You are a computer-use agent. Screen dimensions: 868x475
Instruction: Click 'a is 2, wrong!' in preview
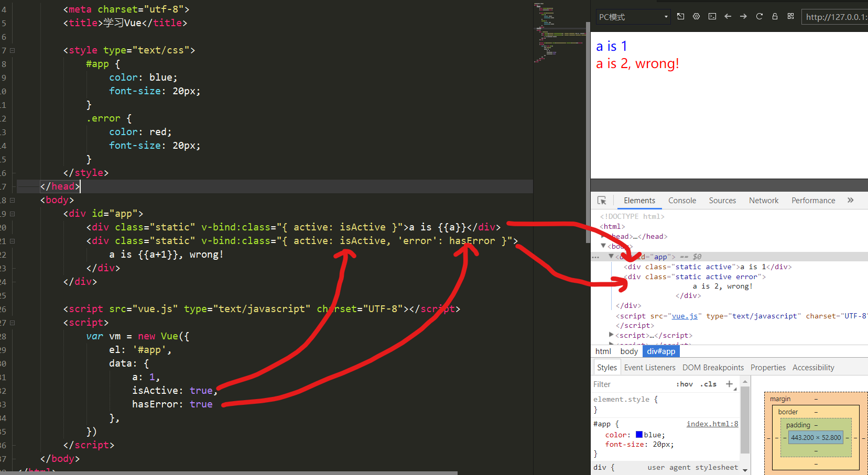pyautogui.click(x=637, y=64)
